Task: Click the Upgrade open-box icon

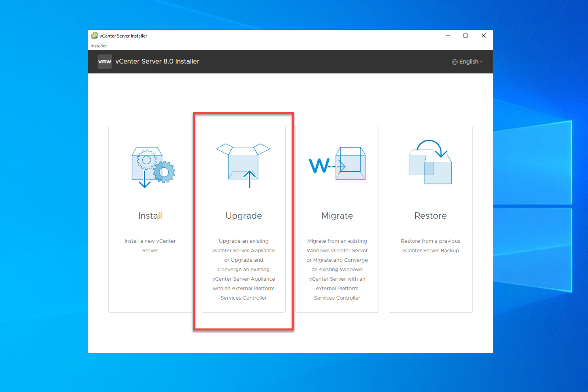Action: coord(243,164)
